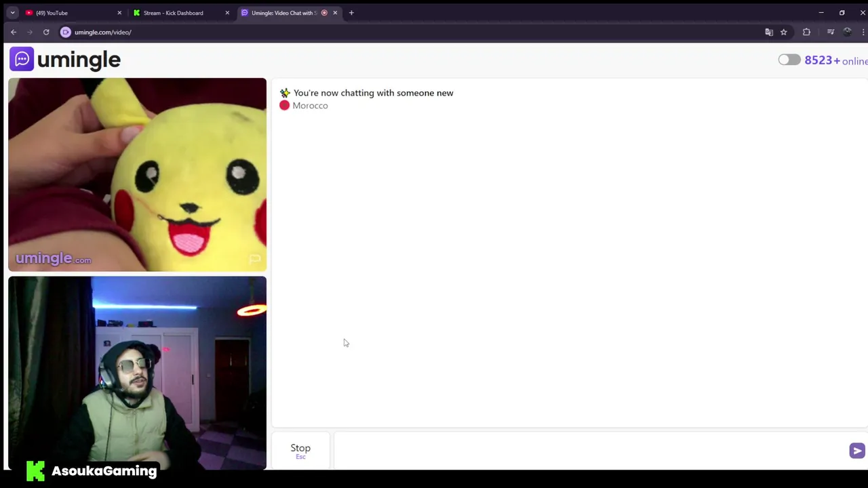This screenshot has width=868, height=488.
Task: Go back to previous page
Action: click(x=14, y=32)
